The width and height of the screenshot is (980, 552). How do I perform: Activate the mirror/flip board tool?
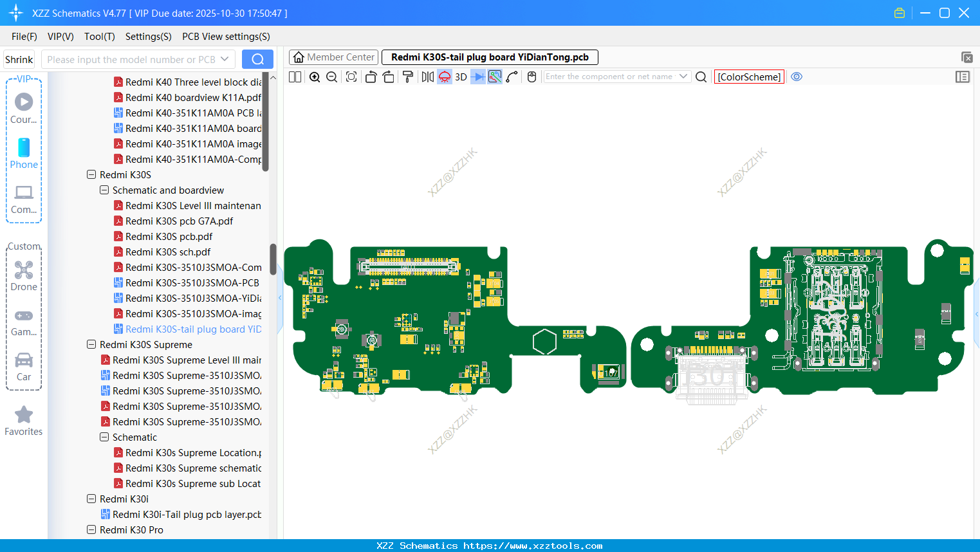pyautogui.click(x=427, y=77)
